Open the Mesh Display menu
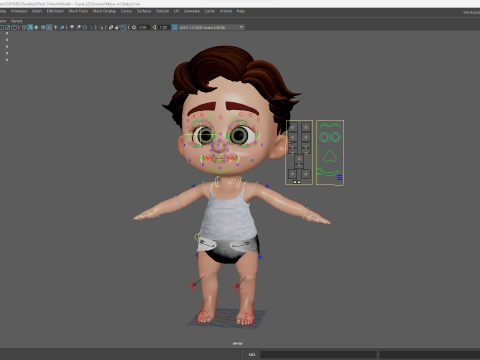480x360 pixels. [104, 11]
